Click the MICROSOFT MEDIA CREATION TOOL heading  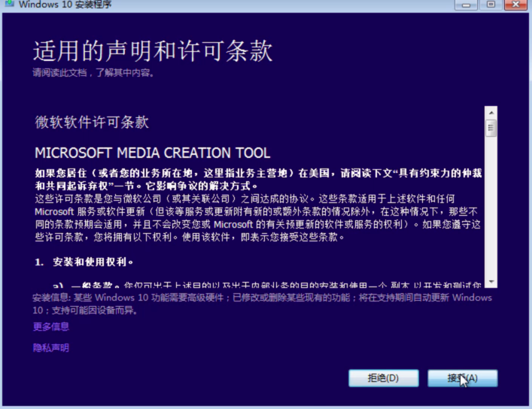point(153,153)
